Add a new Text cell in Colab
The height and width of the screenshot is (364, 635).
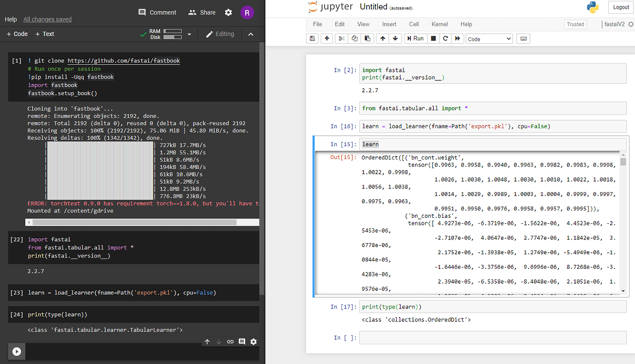pyautogui.click(x=44, y=34)
